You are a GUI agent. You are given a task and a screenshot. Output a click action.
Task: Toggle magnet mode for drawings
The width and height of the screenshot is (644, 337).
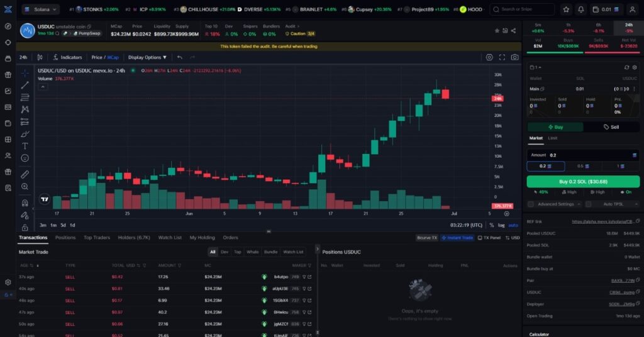(x=25, y=203)
